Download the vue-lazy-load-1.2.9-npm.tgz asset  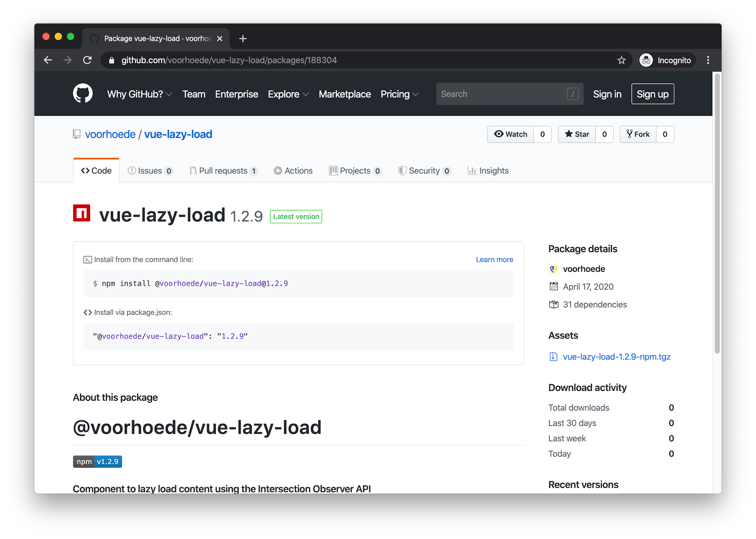click(616, 357)
